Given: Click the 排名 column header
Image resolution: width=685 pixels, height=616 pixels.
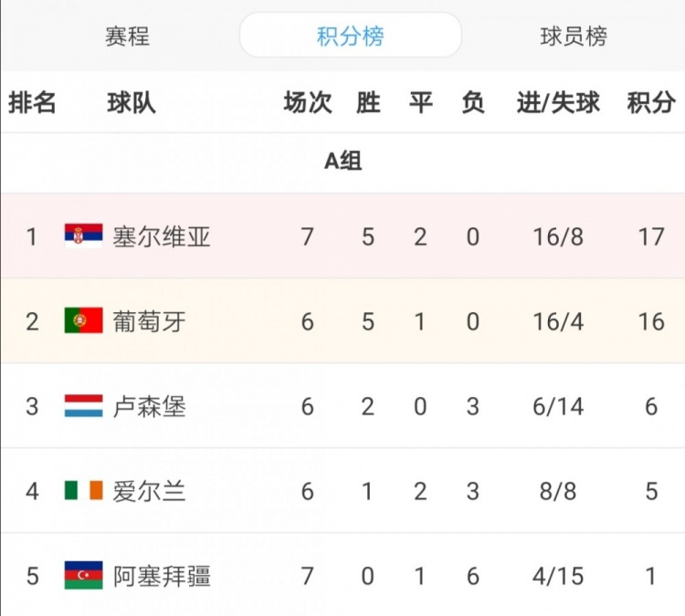Looking at the screenshot, I should 32,102.
